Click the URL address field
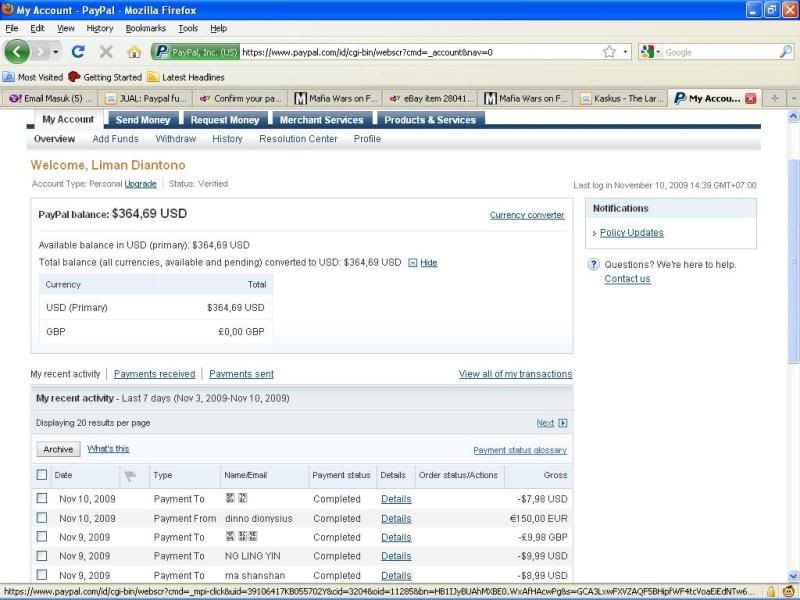This screenshot has height=600, width=800. tap(419, 52)
